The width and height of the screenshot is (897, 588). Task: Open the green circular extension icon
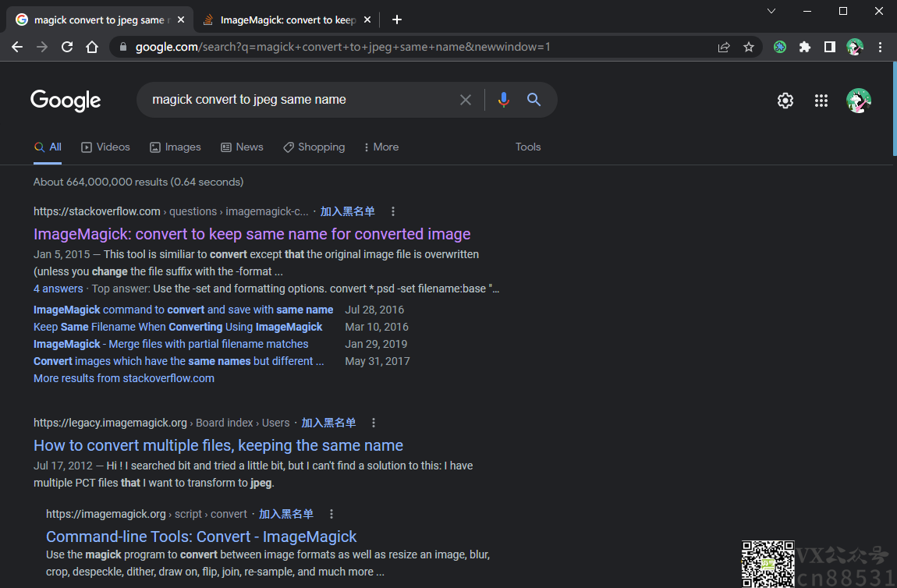point(780,47)
